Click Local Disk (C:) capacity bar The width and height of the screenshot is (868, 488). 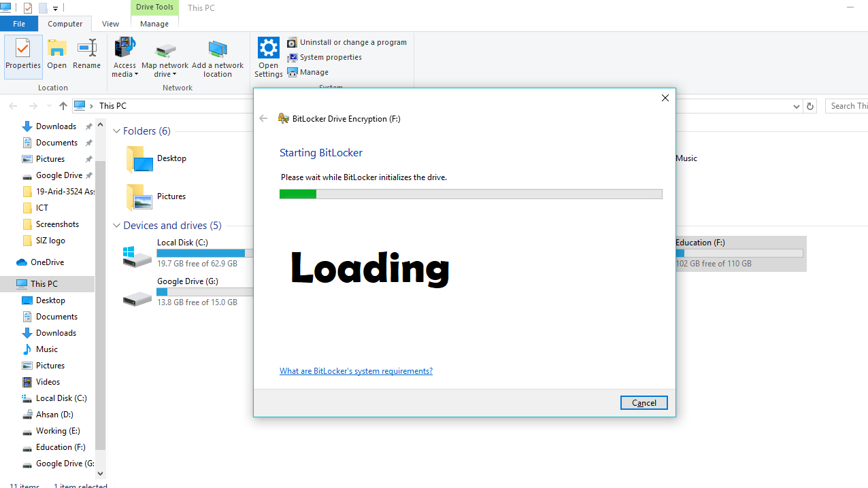coord(205,253)
